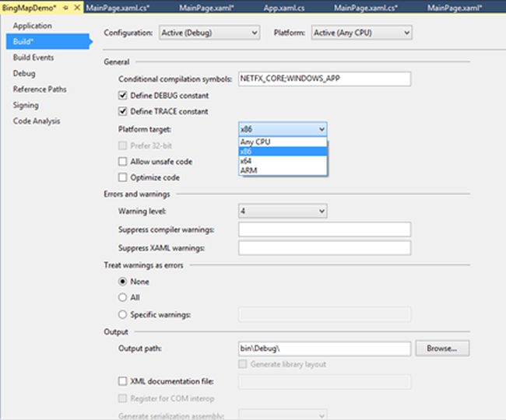Switch to first MainPage.xaml.cs tab
Screen dimensions: 506x420
coord(118,8)
